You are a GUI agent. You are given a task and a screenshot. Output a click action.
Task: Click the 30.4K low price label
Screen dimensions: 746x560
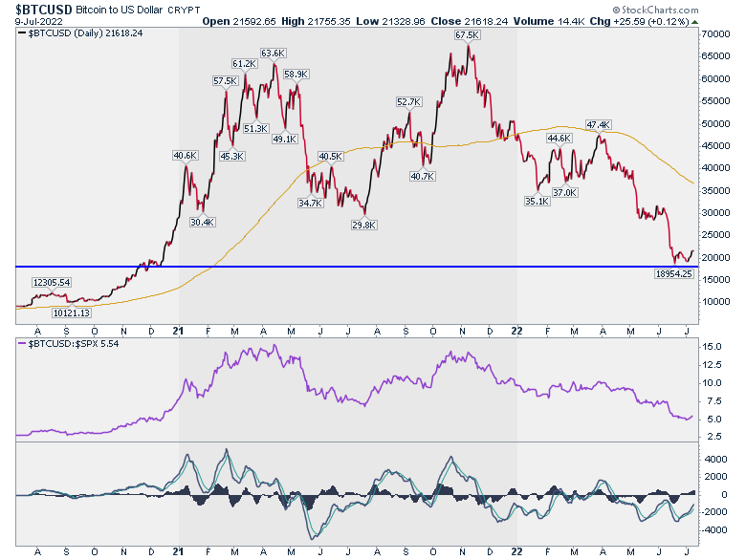click(x=202, y=222)
